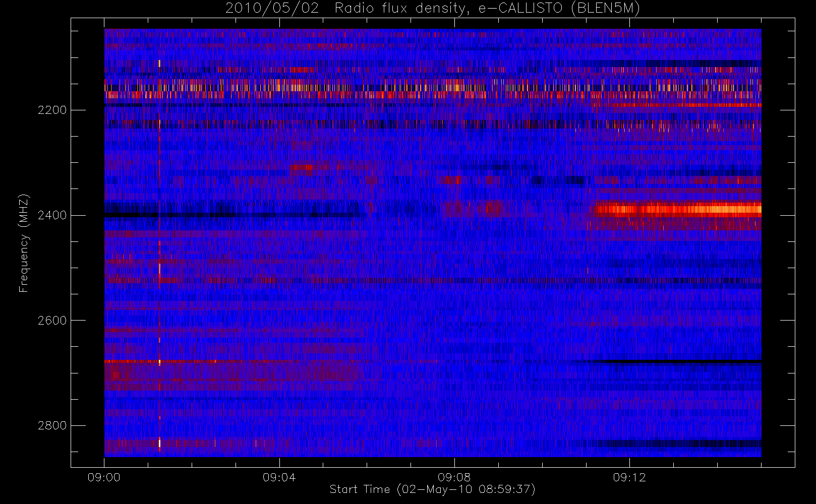Click the 09:04 time tick label
The width and height of the screenshot is (816, 504).
tap(279, 477)
